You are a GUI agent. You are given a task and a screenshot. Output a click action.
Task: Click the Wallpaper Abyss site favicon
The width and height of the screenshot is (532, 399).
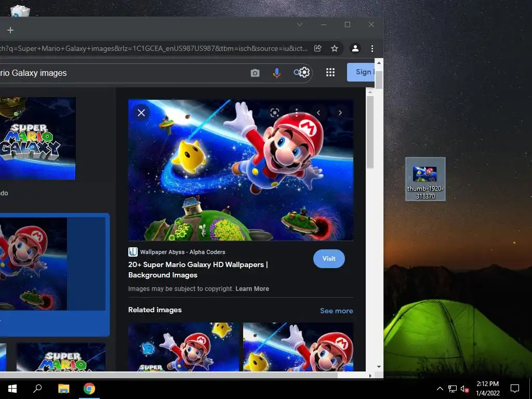[x=132, y=252]
